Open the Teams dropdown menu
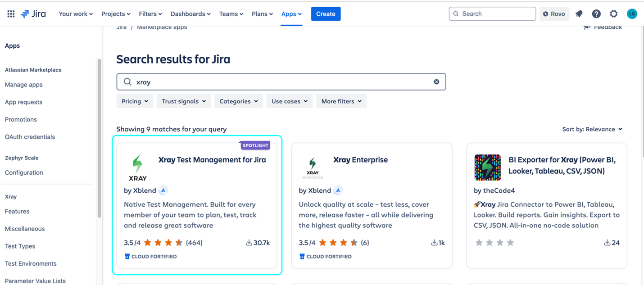Screen dimensions: 644x285 click(x=231, y=14)
